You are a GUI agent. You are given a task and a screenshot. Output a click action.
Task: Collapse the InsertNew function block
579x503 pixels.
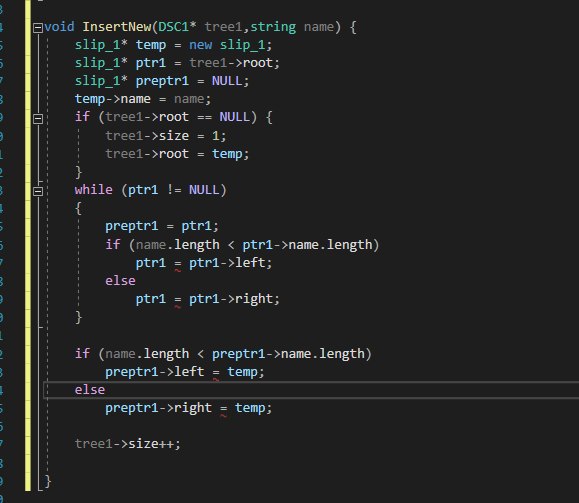point(38,28)
